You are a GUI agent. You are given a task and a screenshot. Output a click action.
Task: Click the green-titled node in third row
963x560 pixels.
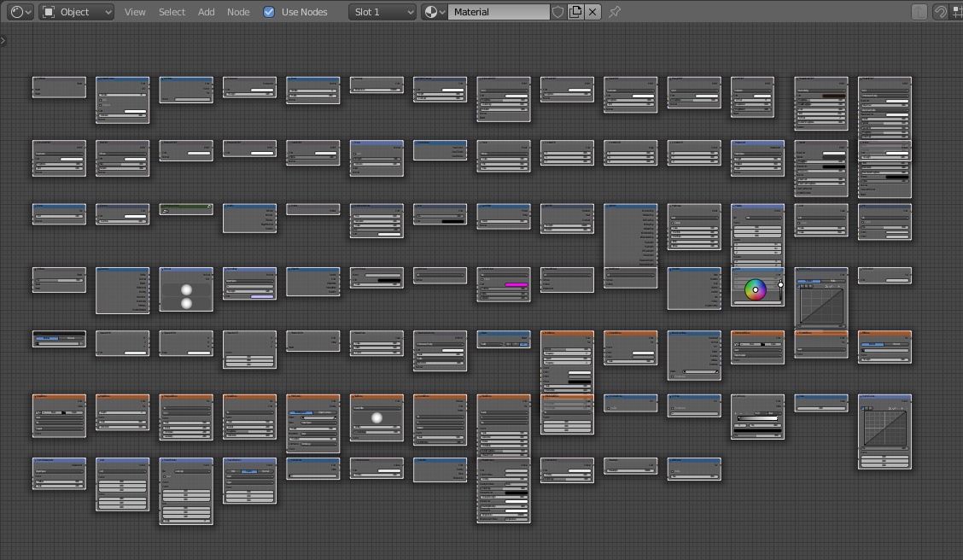coord(186,207)
